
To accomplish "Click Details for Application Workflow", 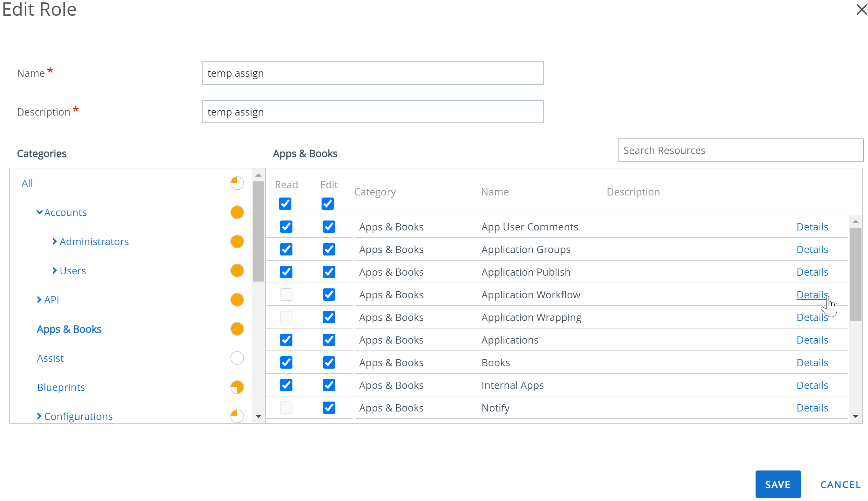I will [812, 294].
